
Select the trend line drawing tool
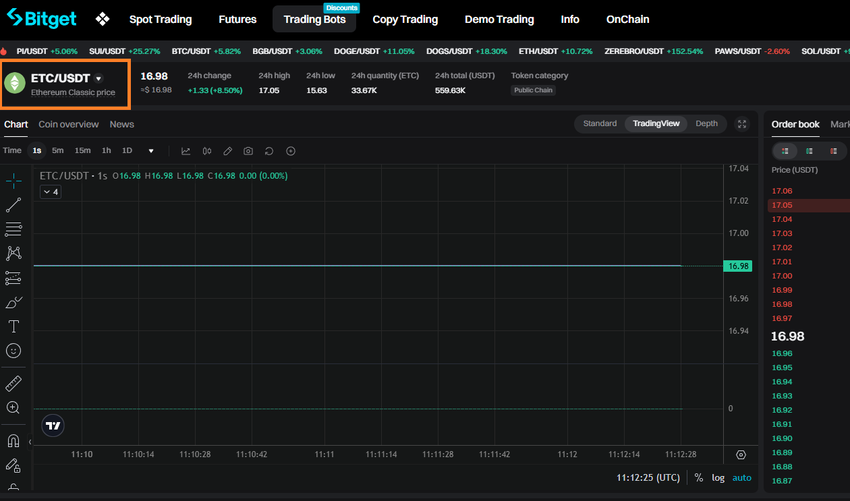[14, 205]
